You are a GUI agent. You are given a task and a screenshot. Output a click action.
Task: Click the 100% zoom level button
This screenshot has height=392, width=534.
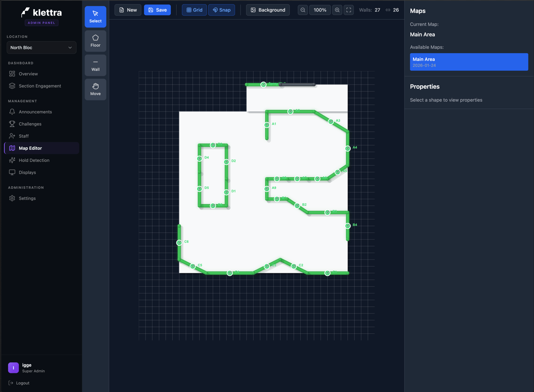pos(320,10)
